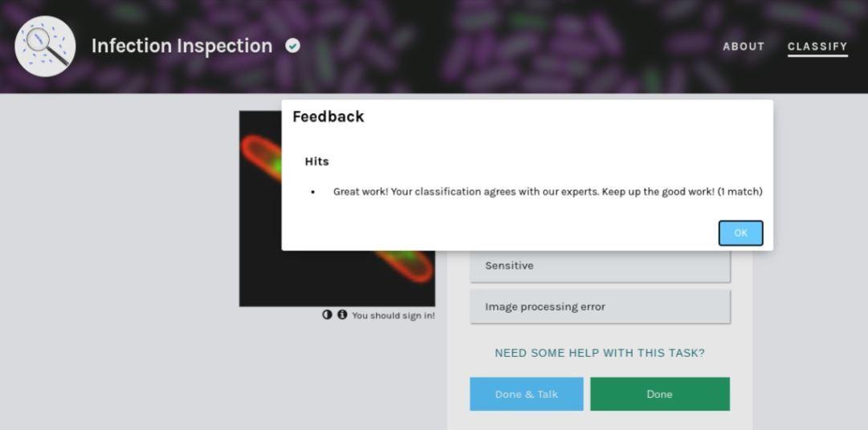Open the subject info icon
This screenshot has height=430, width=868.
pos(342,314)
